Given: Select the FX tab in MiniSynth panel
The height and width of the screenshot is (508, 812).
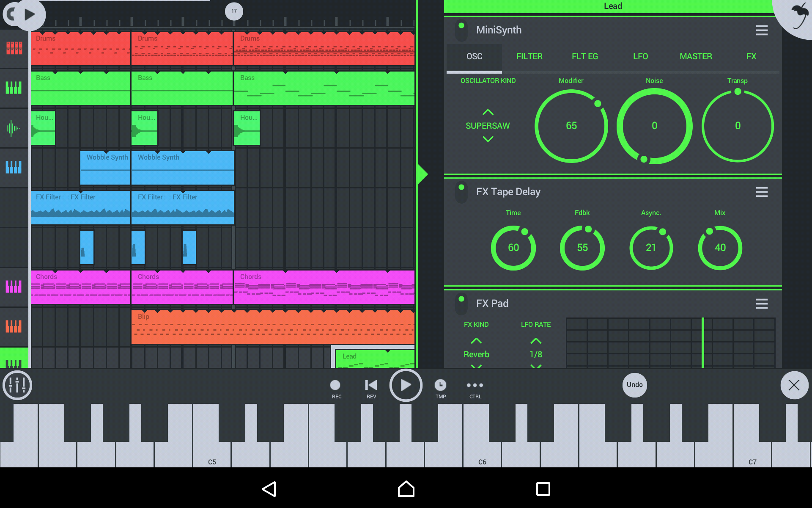Looking at the screenshot, I should pos(751,56).
